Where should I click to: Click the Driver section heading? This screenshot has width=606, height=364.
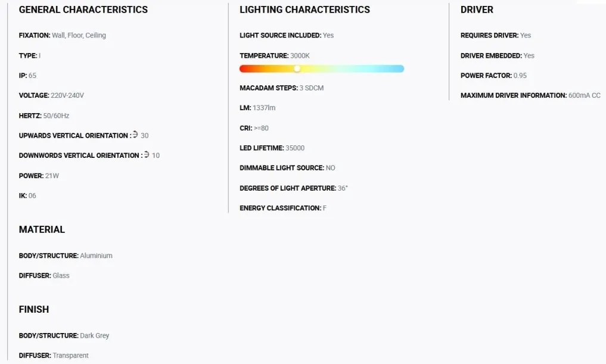click(x=477, y=10)
